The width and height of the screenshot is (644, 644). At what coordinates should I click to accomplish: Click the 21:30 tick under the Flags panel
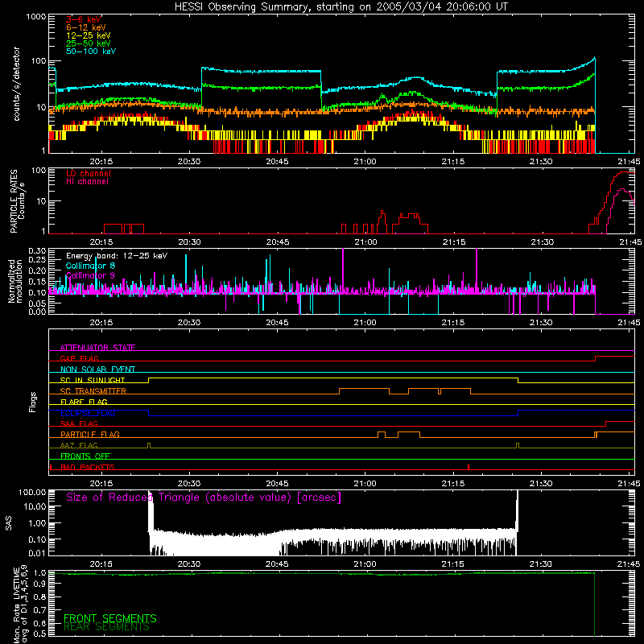pyautogui.click(x=541, y=484)
